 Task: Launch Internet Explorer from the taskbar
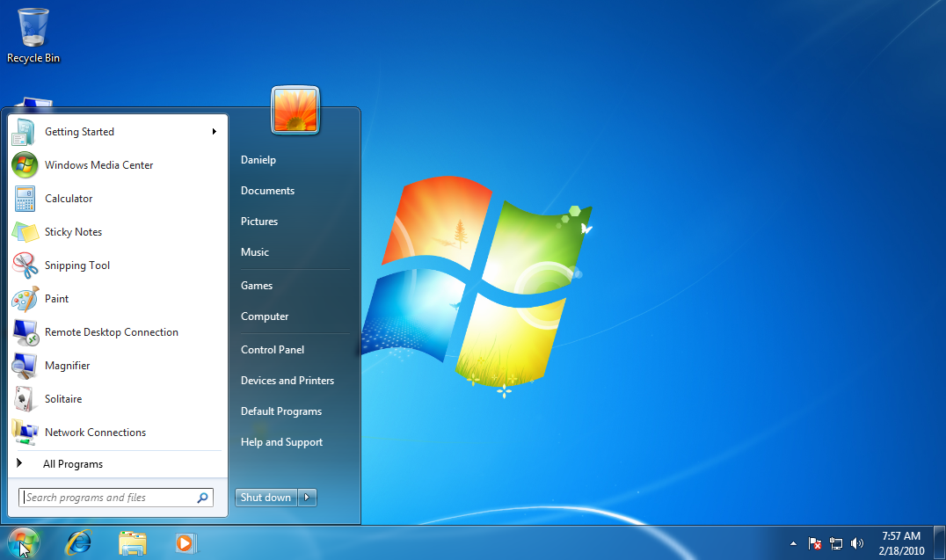[78, 542]
